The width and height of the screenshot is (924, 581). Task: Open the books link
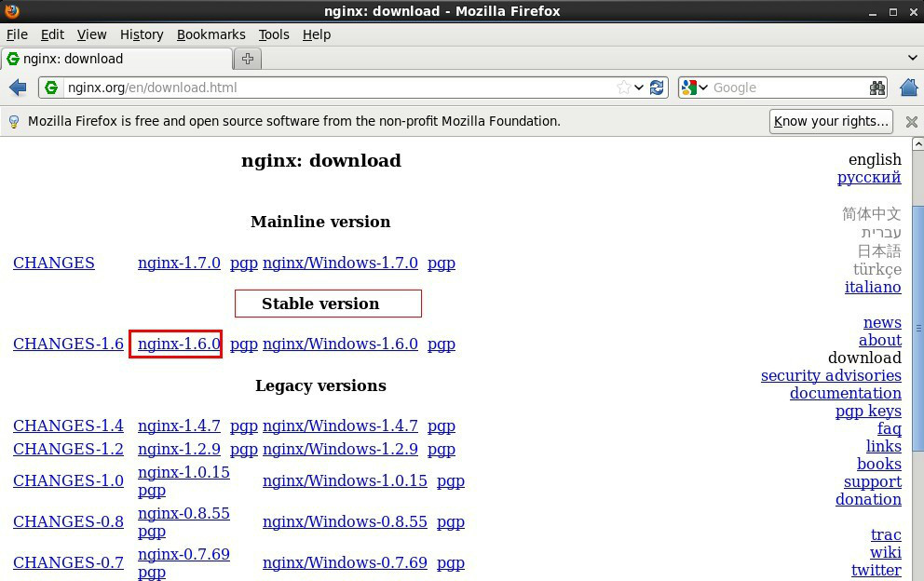coord(879,464)
